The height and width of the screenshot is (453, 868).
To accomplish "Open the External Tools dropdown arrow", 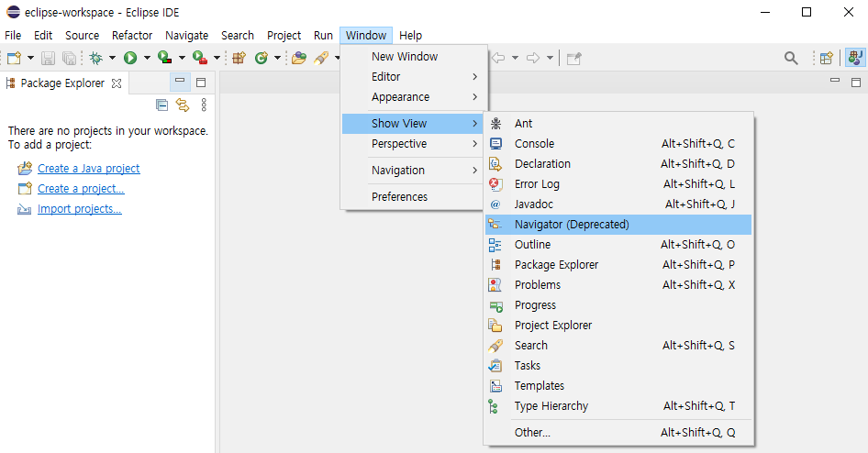I will pos(217,58).
